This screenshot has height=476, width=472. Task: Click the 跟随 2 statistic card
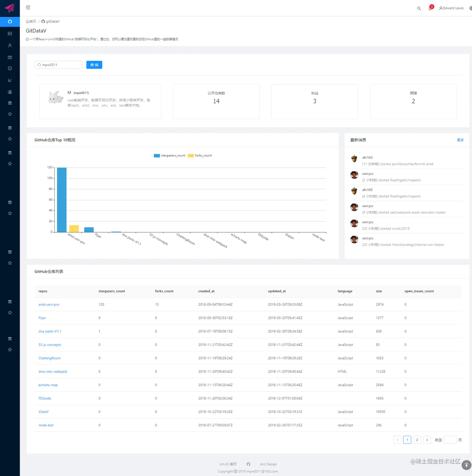413,102
